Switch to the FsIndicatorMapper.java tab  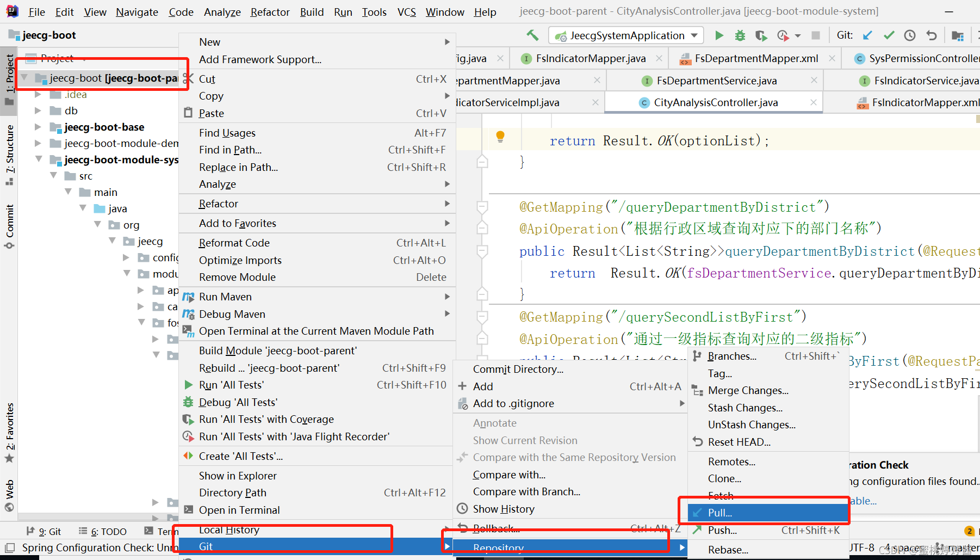point(591,58)
